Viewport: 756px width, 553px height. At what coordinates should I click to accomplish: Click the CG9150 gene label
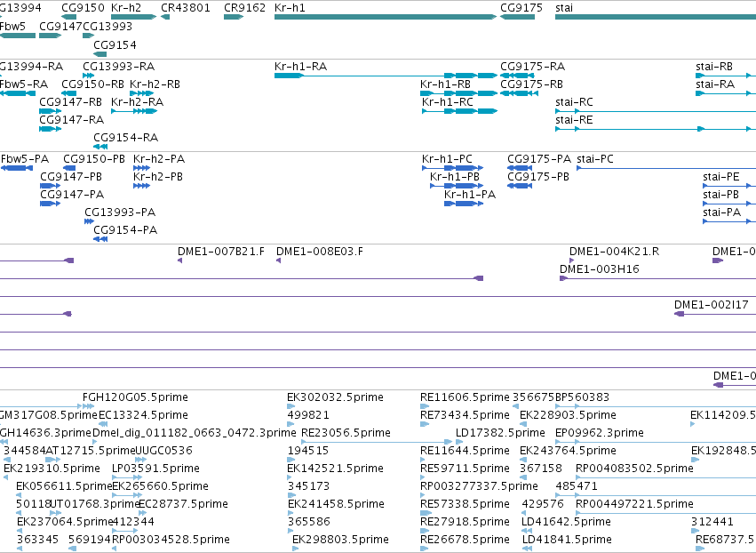coord(83,8)
